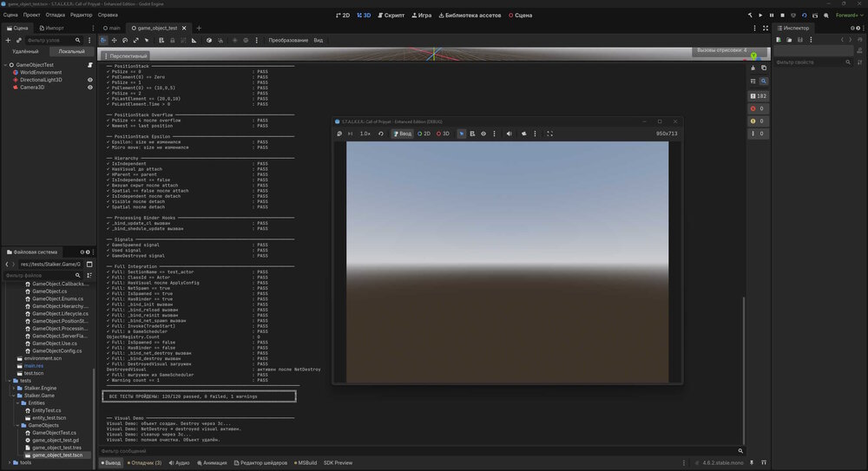This screenshot has height=471, width=868.
Task: Collapse the Entities folder
Action: pos(17,403)
